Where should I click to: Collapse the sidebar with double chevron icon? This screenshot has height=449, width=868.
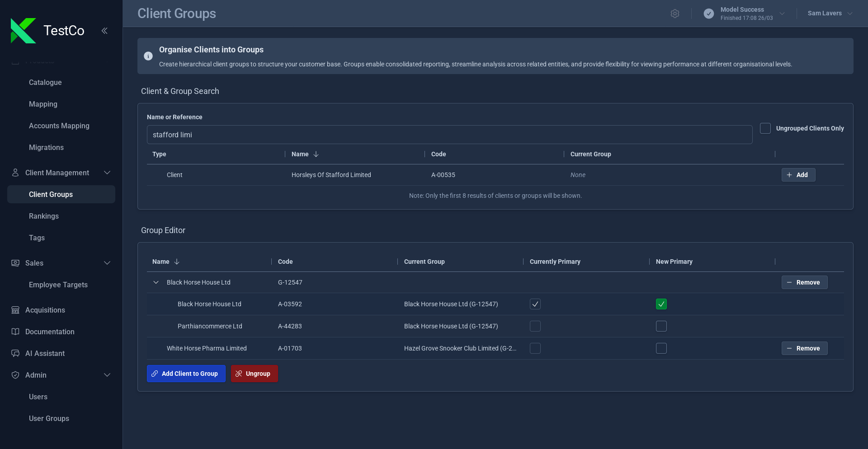pyautogui.click(x=104, y=31)
